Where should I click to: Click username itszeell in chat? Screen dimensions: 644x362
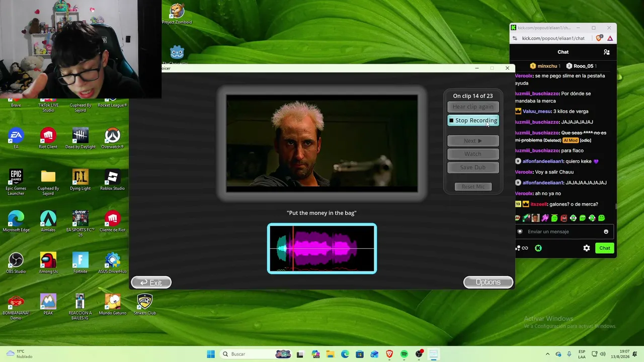(x=539, y=204)
